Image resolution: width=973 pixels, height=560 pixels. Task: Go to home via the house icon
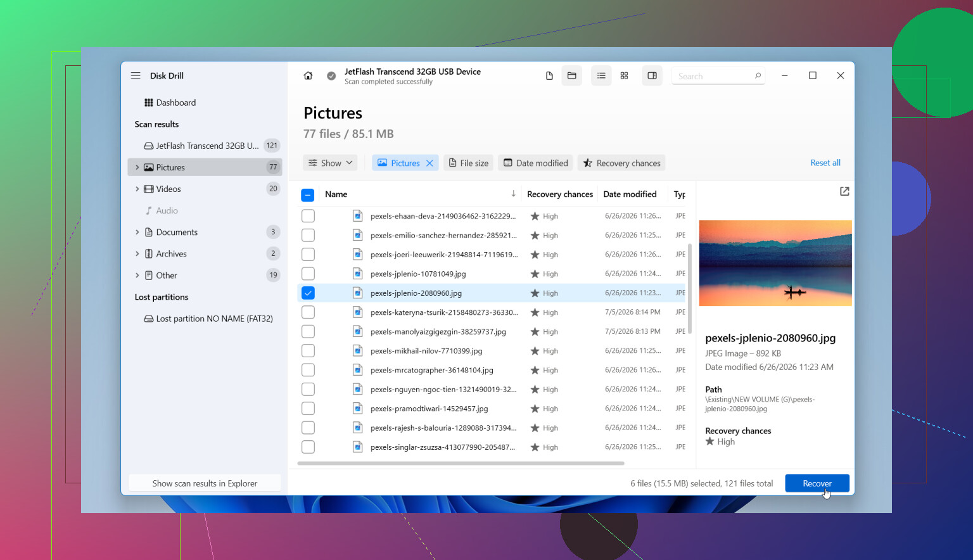point(308,75)
